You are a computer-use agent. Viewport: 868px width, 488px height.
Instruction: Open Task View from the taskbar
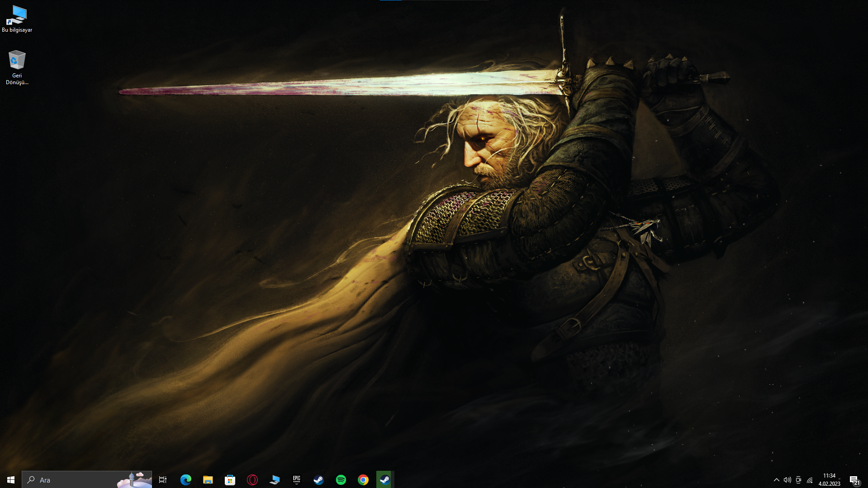163,479
